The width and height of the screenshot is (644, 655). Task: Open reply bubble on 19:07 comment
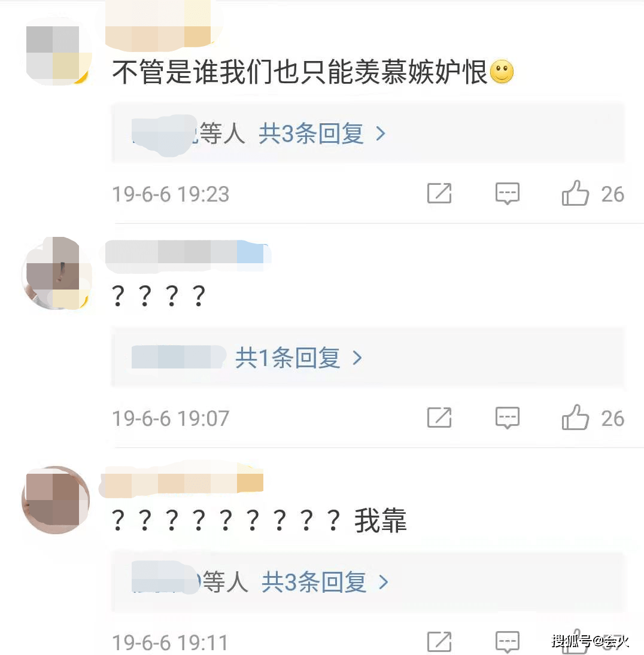click(x=508, y=418)
